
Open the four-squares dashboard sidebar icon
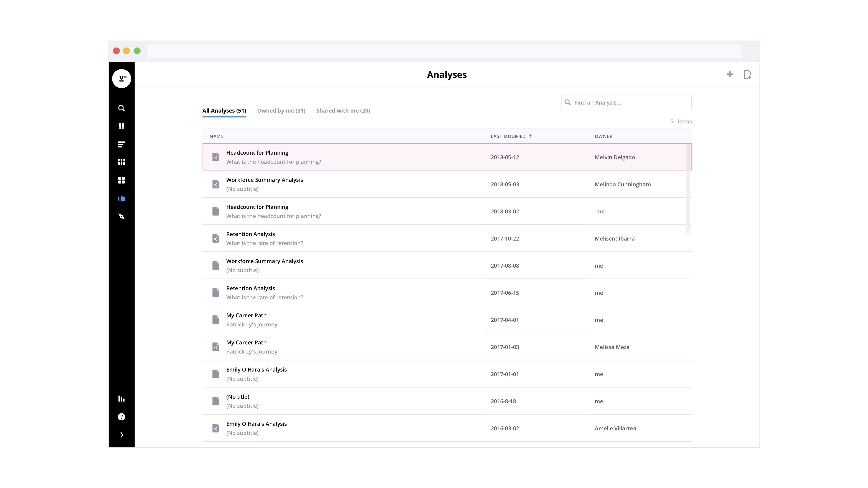coord(121,180)
